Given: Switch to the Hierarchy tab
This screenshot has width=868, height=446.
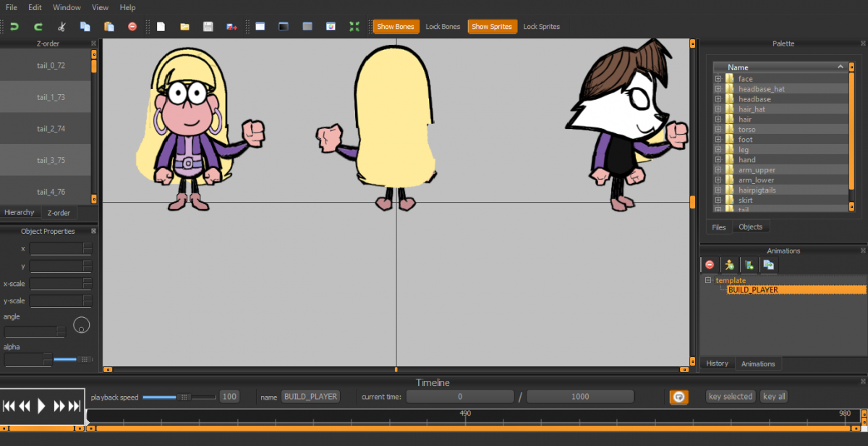Looking at the screenshot, I should (20, 213).
